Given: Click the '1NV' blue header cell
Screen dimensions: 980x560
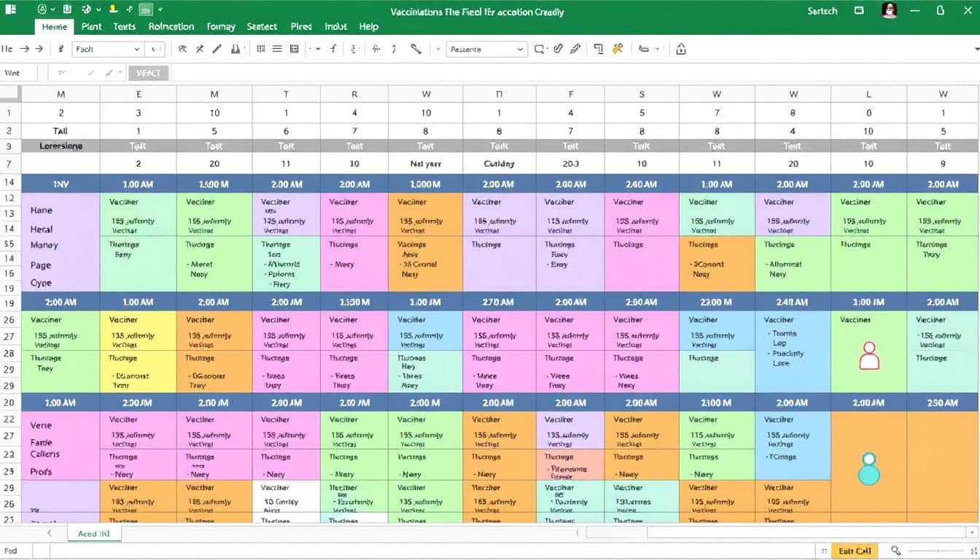Looking at the screenshot, I should tap(61, 184).
